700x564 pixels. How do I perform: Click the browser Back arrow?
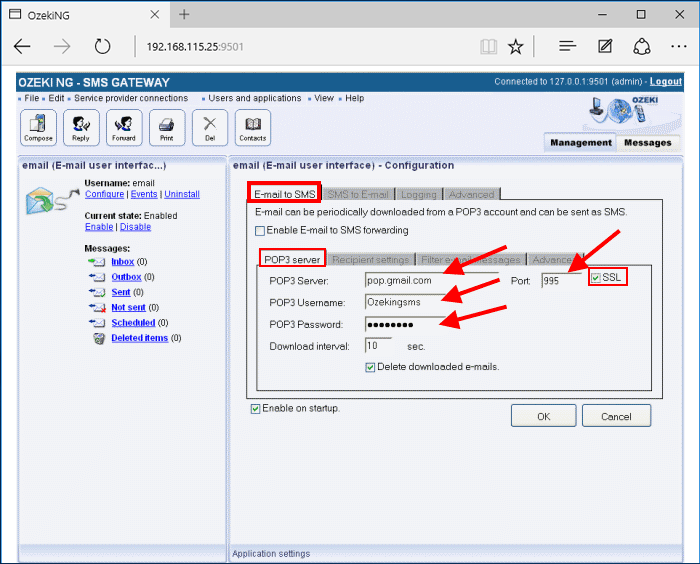click(x=22, y=46)
